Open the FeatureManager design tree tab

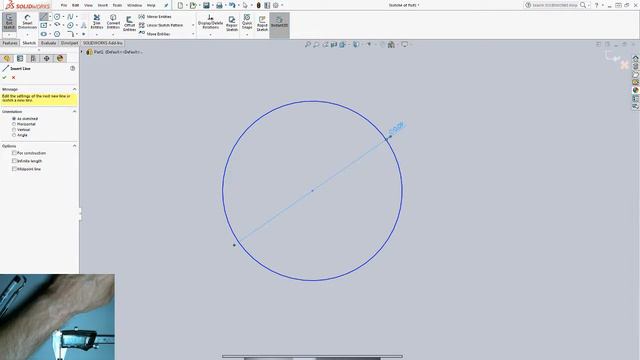(7, 58)
